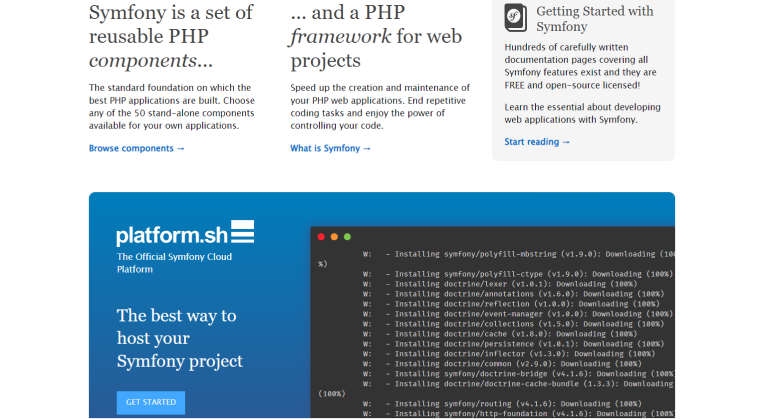760x419 pixels.
Task: Click paragraph 'The standard foundation on which the best PHP applications'
Action: [x=172, y=107]
